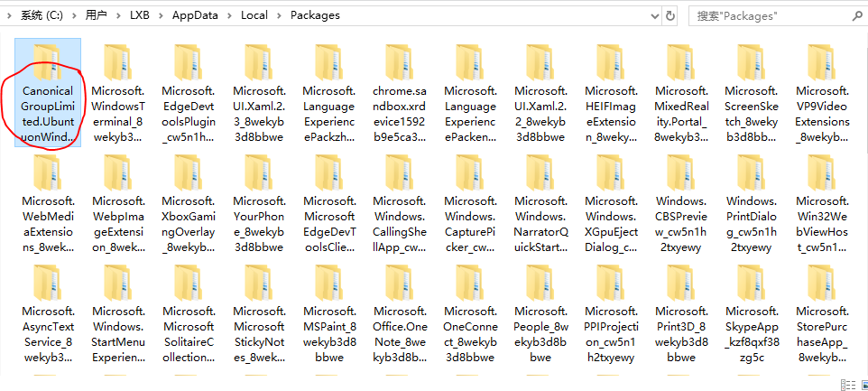Image resolution: width=868 pixels, height=391 pixels.
Task: Select Microsoft.UI.Xaml.2.2 folder icon
Action: click(x=540, y=62)
